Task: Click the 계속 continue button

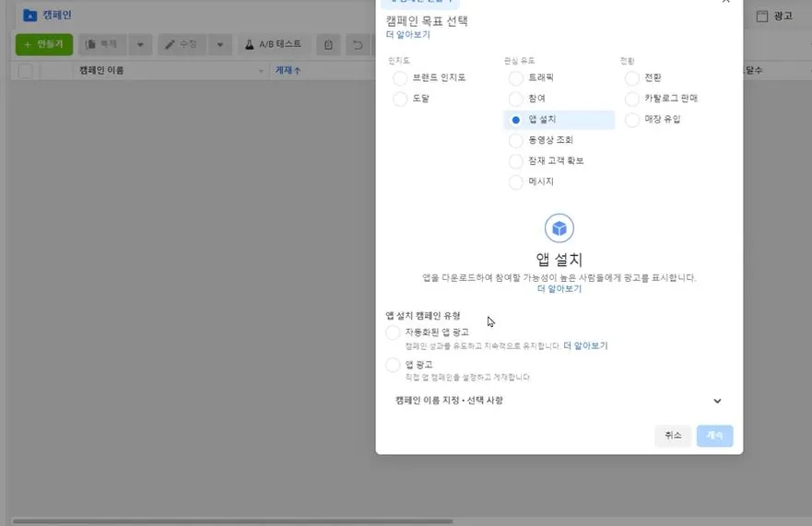Action: [714, 436]
